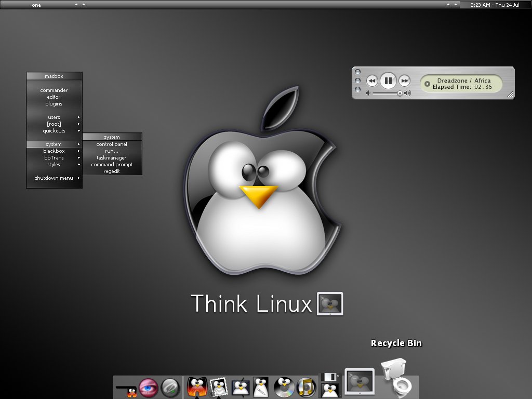Click the system submenu title header
The image size is (532, 399).
pos(112,137)
